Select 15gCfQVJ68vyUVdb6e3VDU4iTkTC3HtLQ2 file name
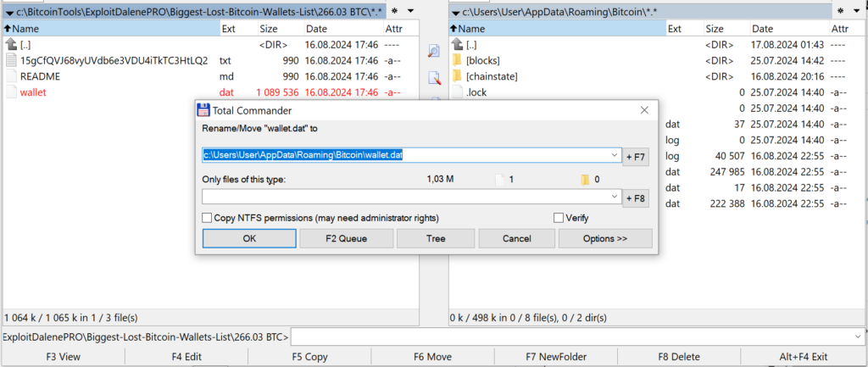This screenshot has width=868, height=367. coord(114,60)
